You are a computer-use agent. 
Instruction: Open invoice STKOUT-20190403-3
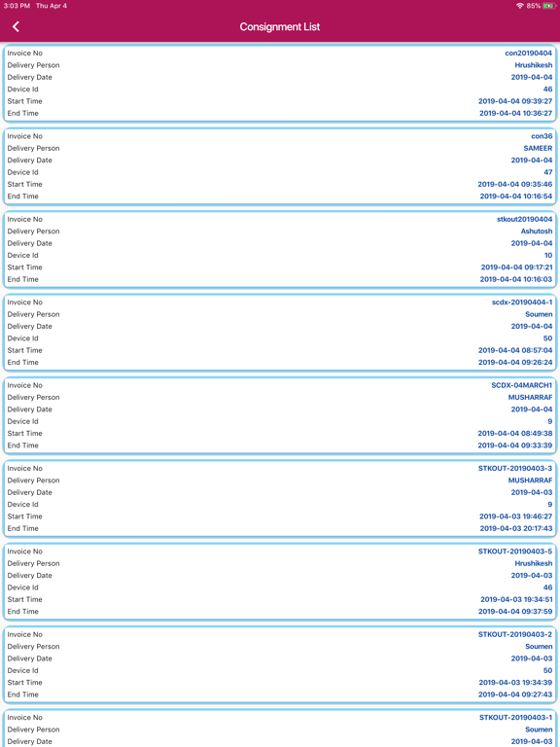click(515, 468)
